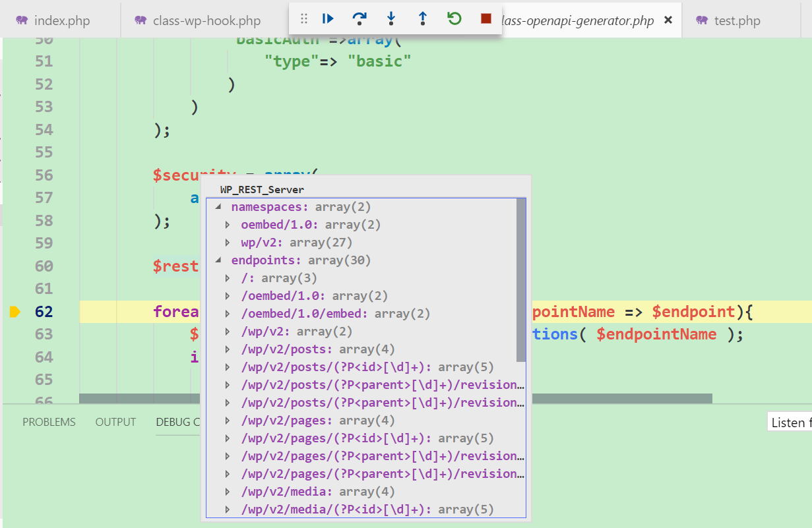Click the red Stop debugging square

tap(486, 19)
